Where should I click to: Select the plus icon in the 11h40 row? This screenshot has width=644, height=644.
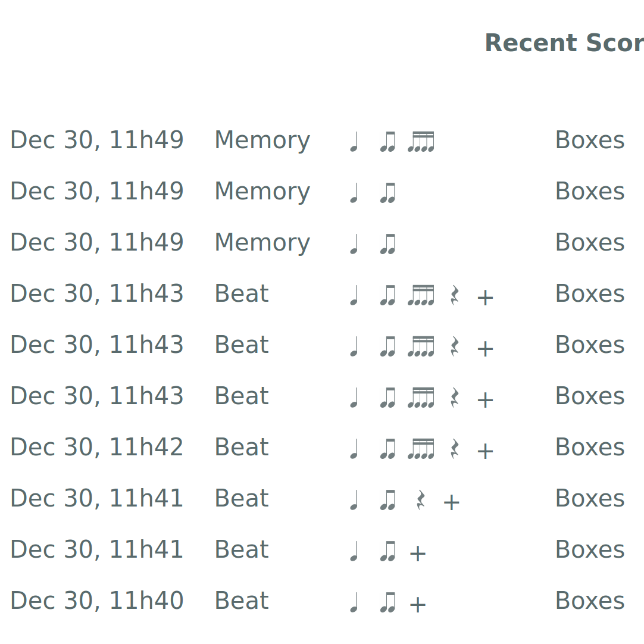(x=418, y=605)
